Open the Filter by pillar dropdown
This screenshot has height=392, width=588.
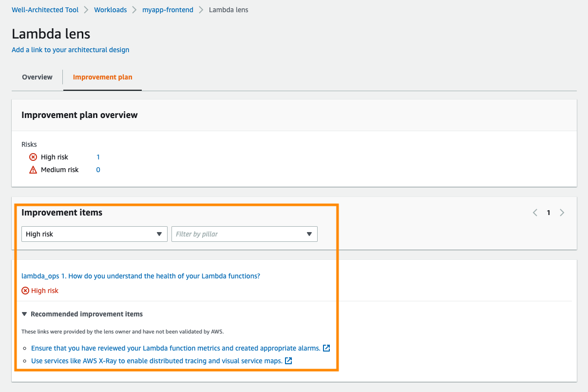click(245, 234)
